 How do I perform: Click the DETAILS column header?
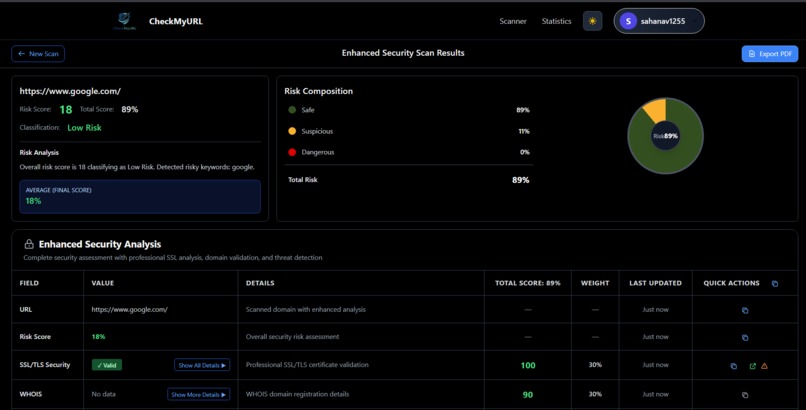pyautogui.click(x=260, y=283)
